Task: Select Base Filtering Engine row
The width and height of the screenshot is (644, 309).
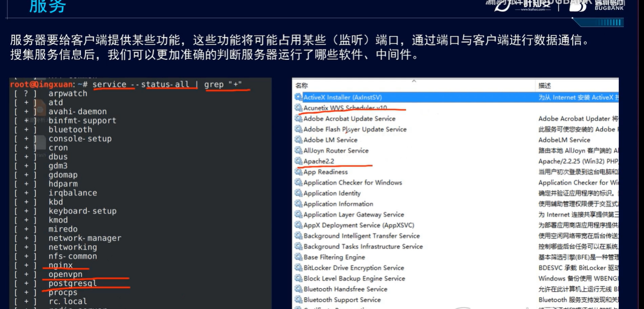Action: point(455,257)
